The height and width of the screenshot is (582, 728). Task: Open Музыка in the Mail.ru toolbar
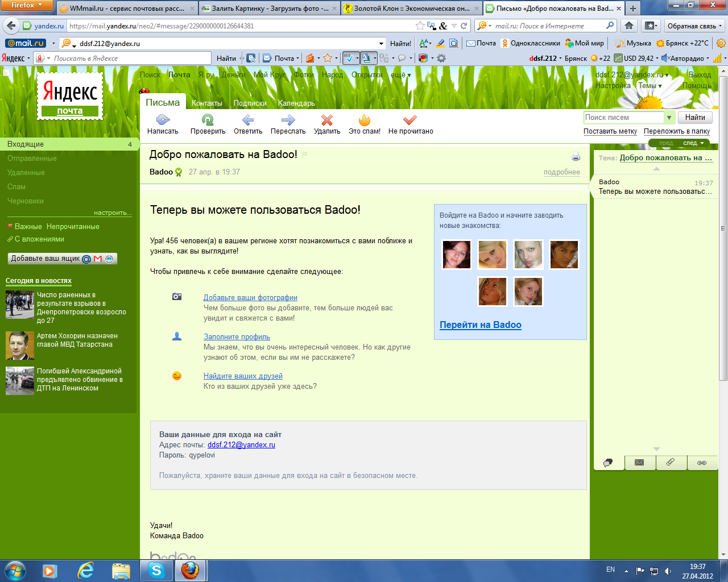coord(634,43)
